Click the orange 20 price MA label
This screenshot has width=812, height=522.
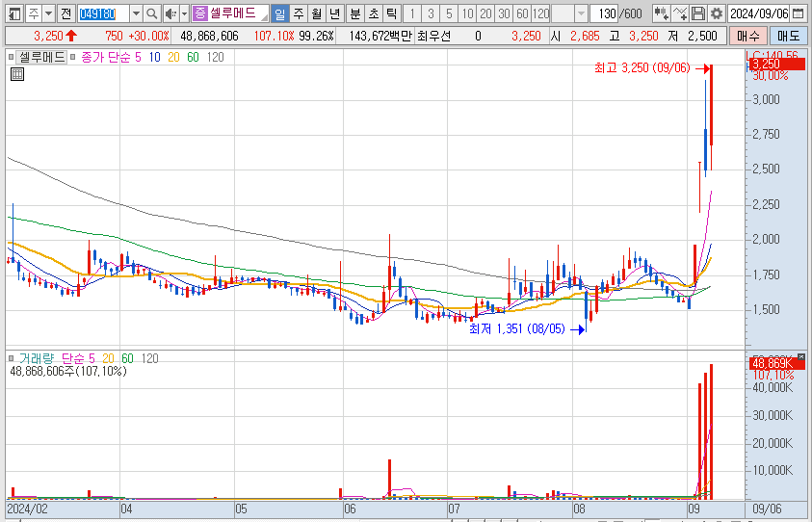173,57
